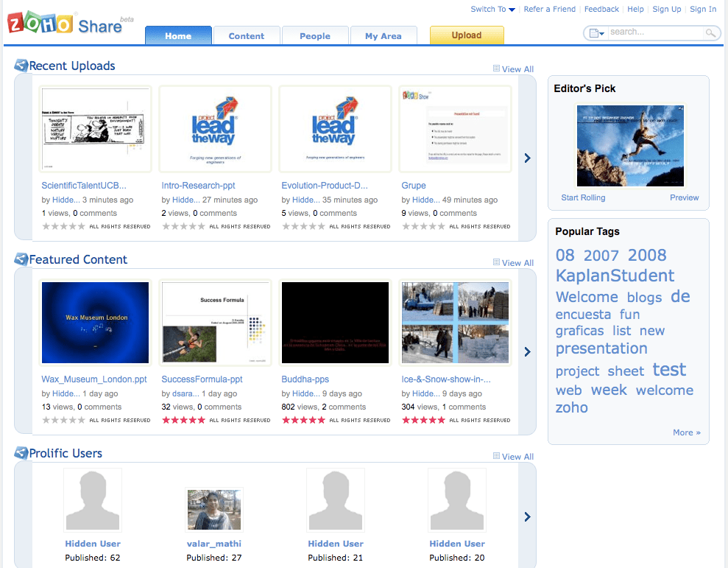Click the Featured Content section icon
The width and height of the screenshot is (728, 568).
(x=21, y=259)
